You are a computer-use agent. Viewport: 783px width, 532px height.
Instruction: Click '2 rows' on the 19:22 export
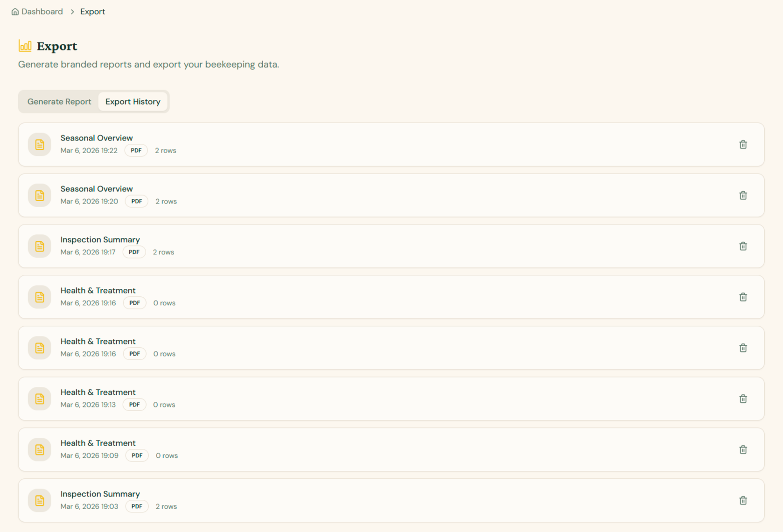[166, 151]
